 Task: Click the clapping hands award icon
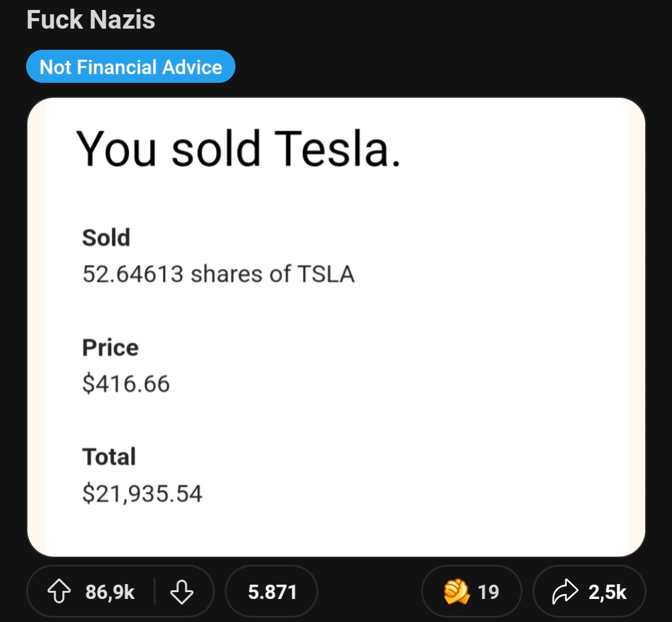point(457,592)
